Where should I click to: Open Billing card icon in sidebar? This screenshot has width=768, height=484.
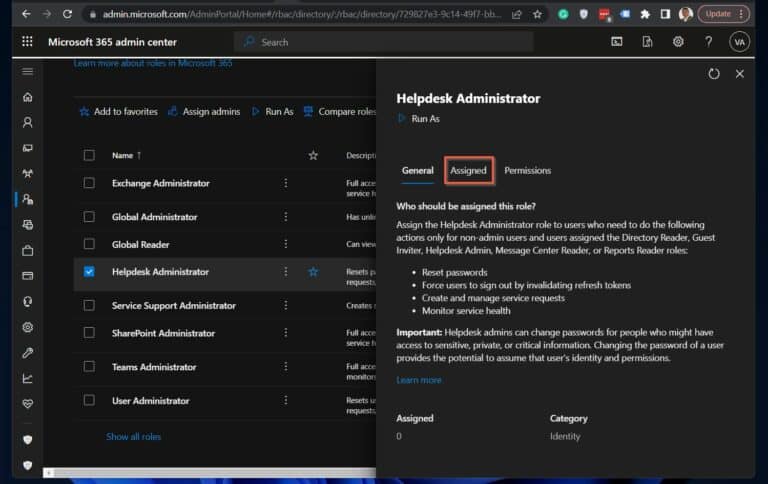28,276
